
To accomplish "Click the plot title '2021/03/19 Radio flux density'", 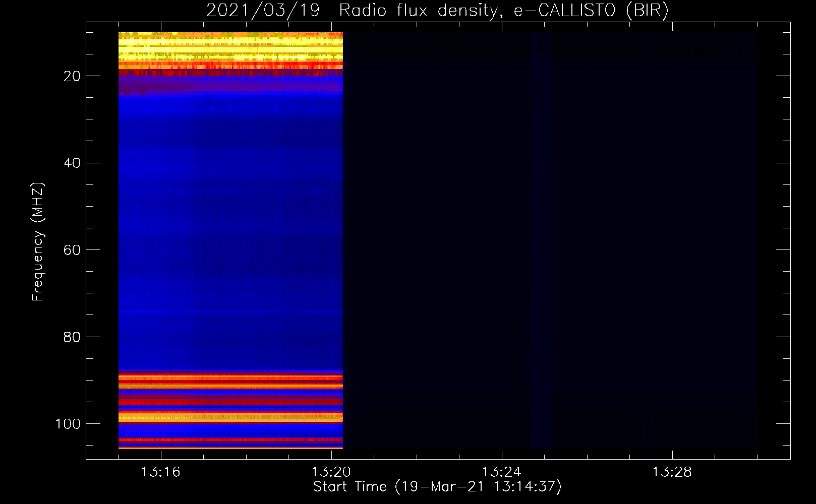I will click(x=437, y=11).
